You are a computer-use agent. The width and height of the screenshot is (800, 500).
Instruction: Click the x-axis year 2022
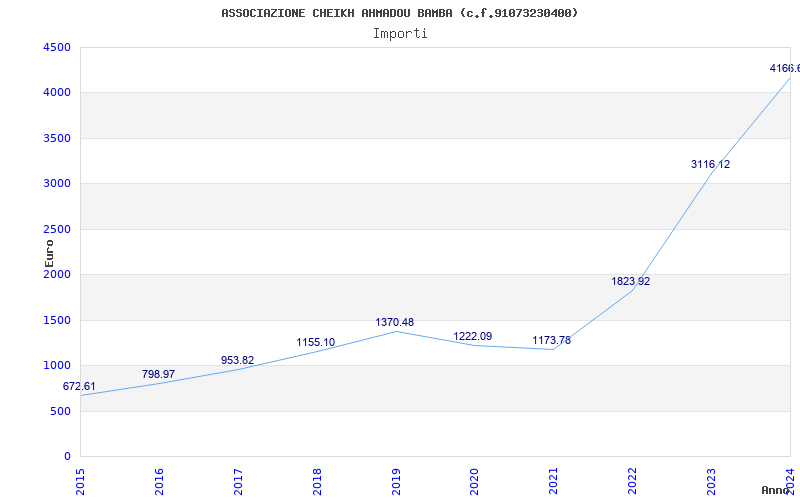pos(633,482)
